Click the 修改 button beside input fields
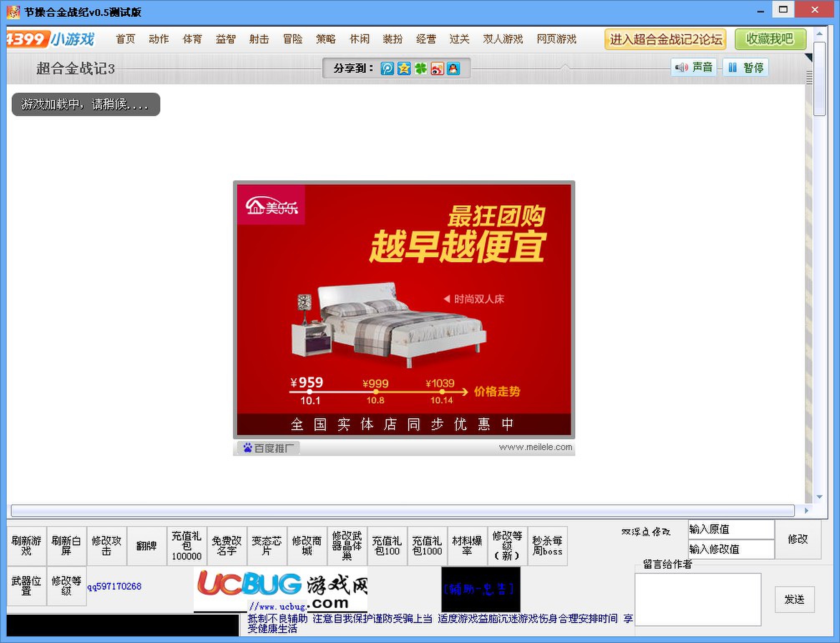 pos(797,539)
